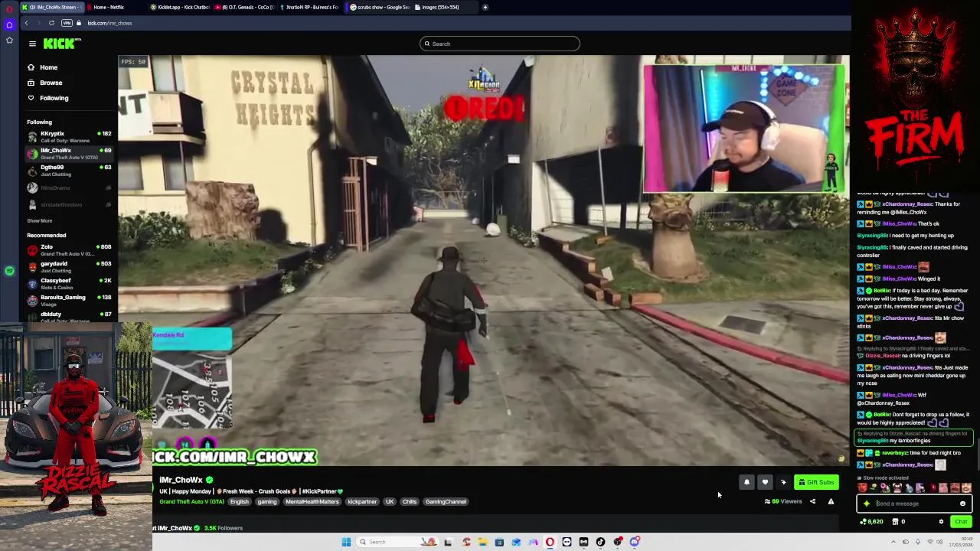Click the 3.5K Followers text

click(x=224, y=528)
